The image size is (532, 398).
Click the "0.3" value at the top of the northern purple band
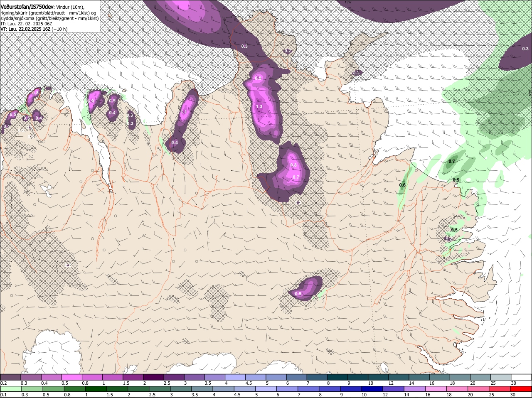(244, 46)
